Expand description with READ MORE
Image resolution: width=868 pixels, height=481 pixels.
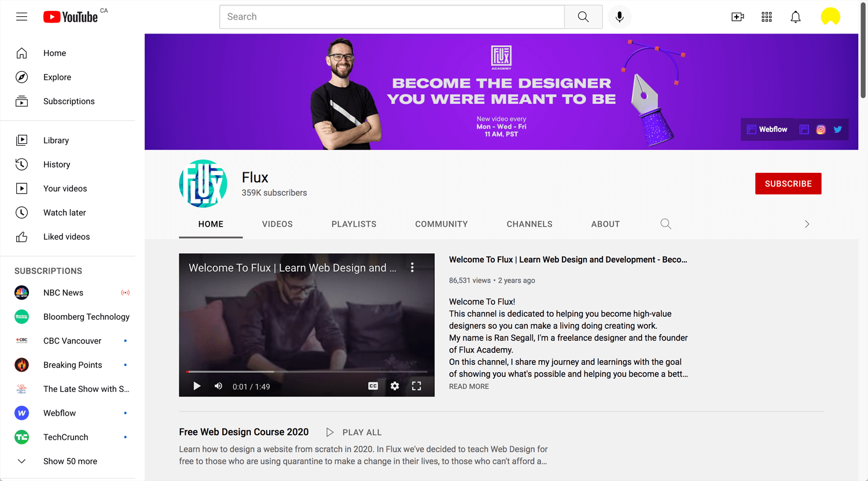tap(469, 387)
